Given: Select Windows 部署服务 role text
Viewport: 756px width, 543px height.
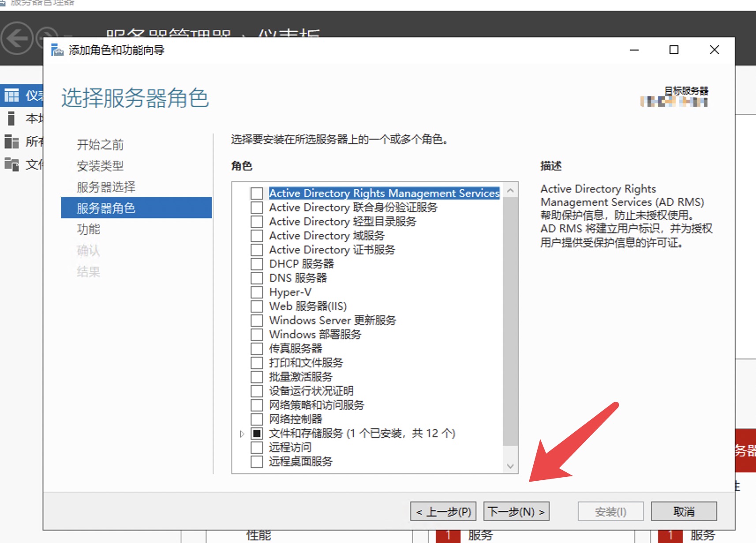Looking at the screenshot, I should [315, 335].
